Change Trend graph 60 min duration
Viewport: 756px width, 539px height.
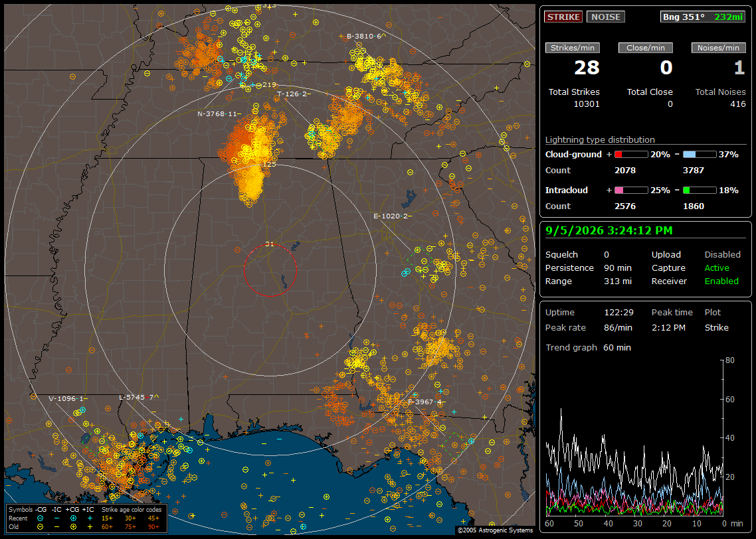click(x=617, y=348)
